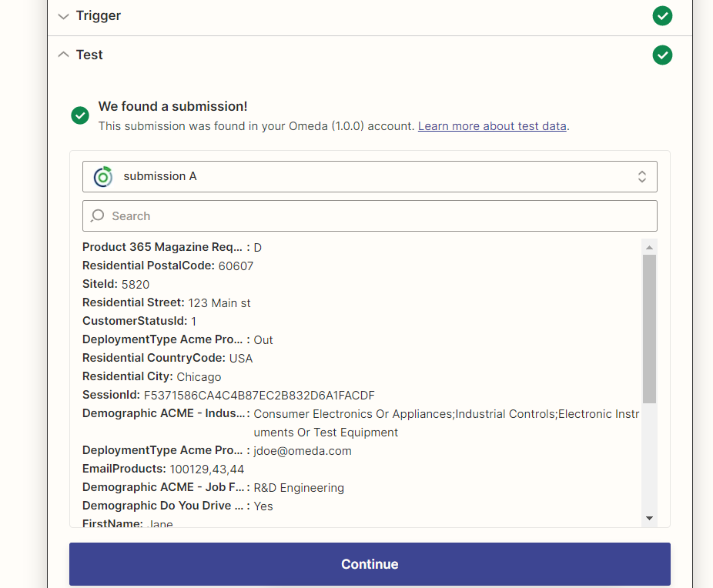Select the Residential PostalCode 60607 row
This screenshot has height=588, width=713.
[168, 266]
